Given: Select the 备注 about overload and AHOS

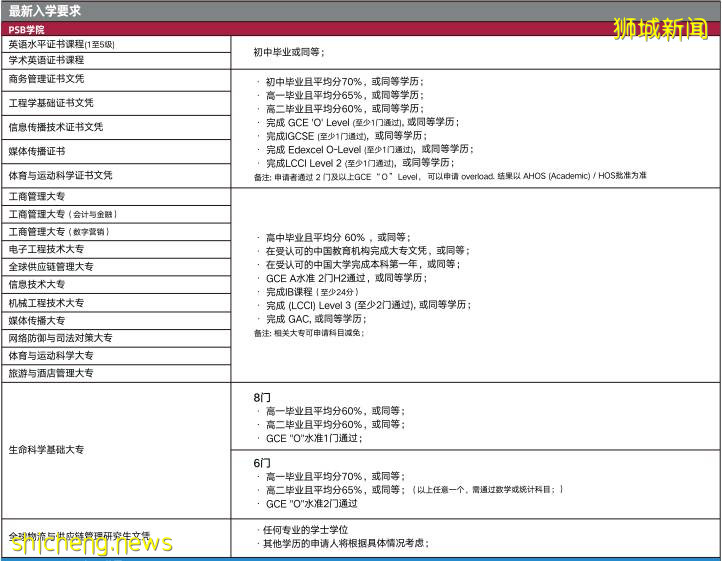Looking at the screenshot, I should [x=450, y=176].
